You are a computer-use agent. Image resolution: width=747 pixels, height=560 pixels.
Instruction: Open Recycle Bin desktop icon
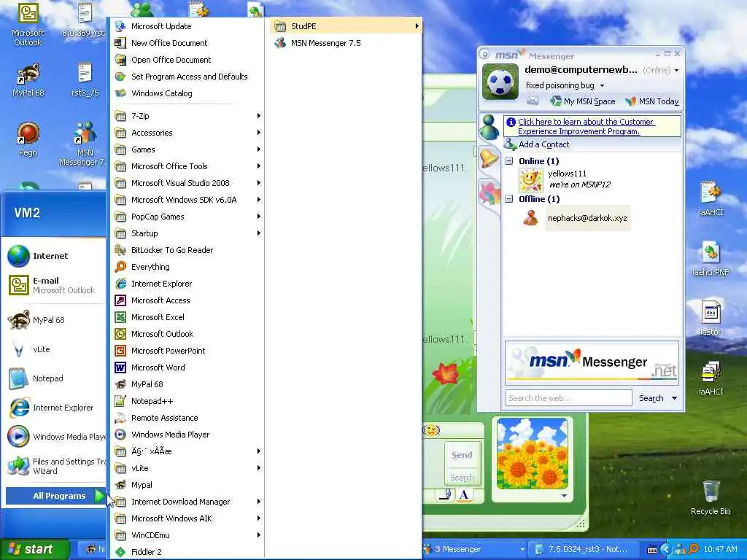[x=711, y=497]
